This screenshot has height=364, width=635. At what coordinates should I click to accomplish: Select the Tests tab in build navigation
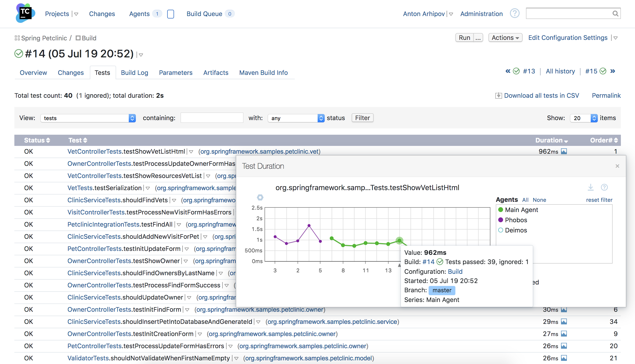pyautogui.click(x=102, y=73)
